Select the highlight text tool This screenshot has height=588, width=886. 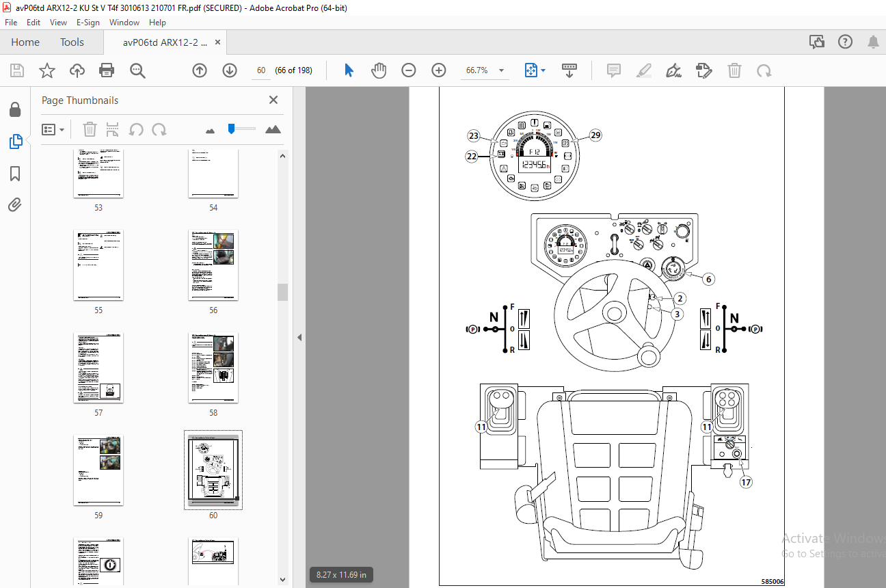click(x=643, y=70)
